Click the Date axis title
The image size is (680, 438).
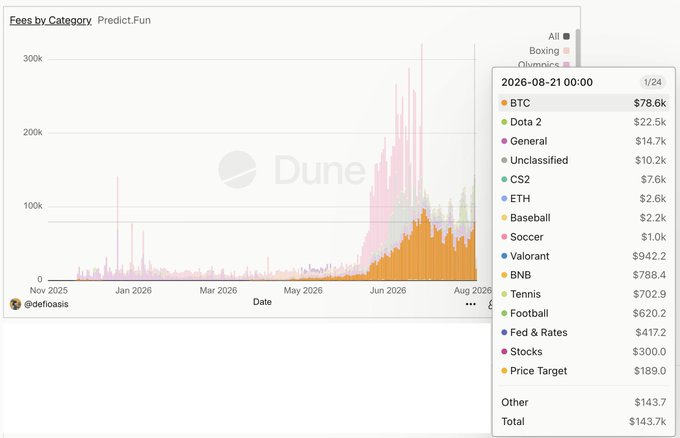click(x=262, y=302)
